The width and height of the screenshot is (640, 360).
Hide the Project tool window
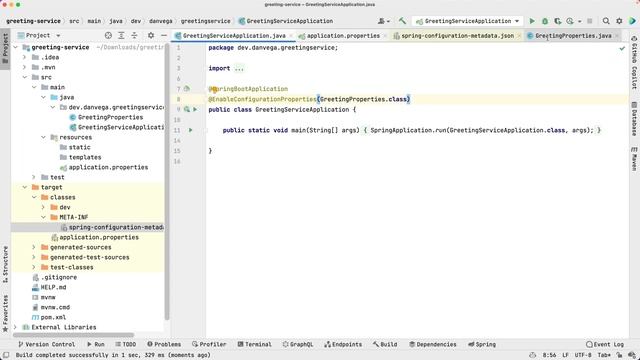point(164,36)
